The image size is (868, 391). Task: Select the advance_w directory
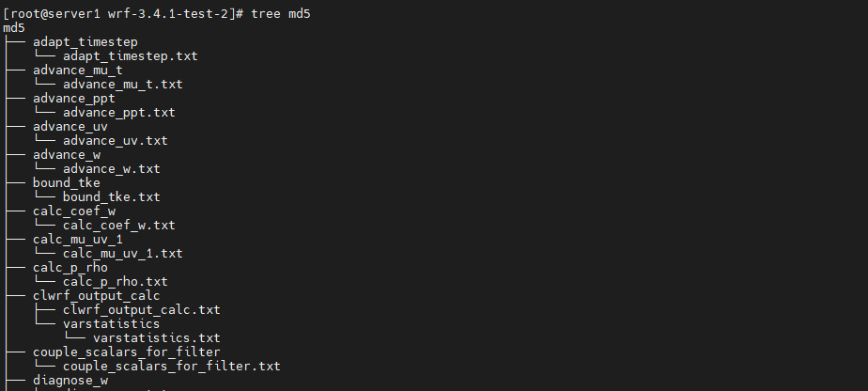[67, 155]
